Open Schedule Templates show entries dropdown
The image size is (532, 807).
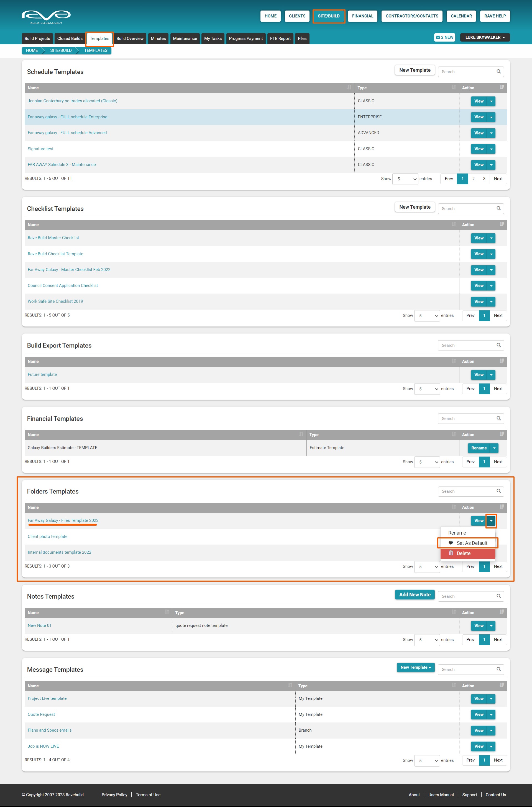click(x=405, y=179)
